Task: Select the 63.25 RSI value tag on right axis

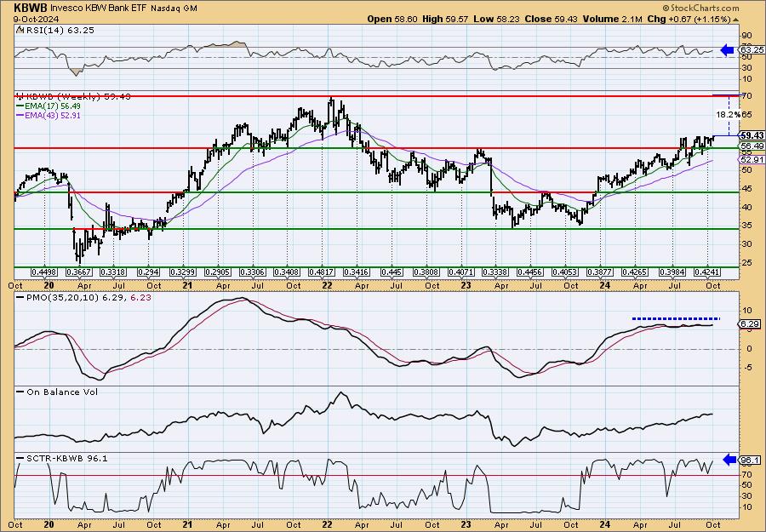Action: [x=752, y=50]
